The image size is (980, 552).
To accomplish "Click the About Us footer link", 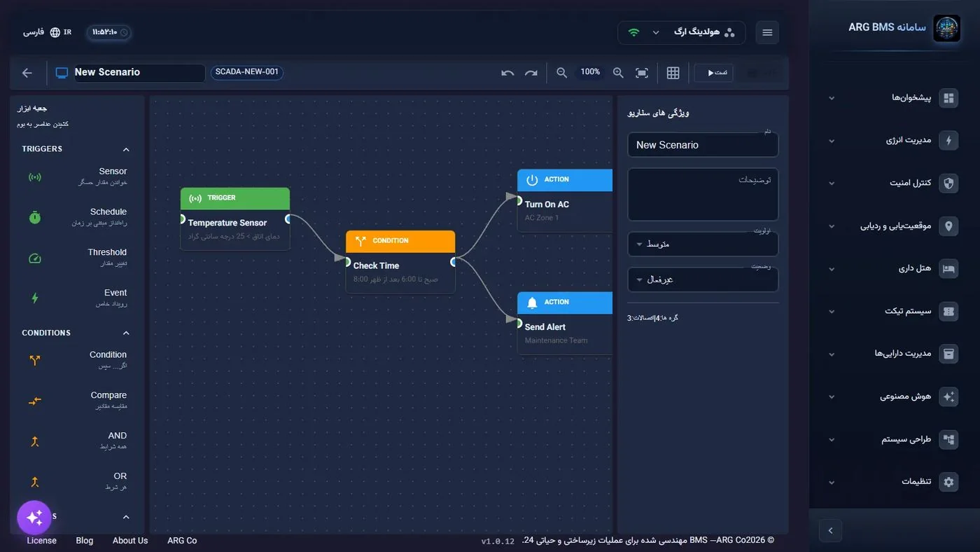I will [x=130, y=541].
